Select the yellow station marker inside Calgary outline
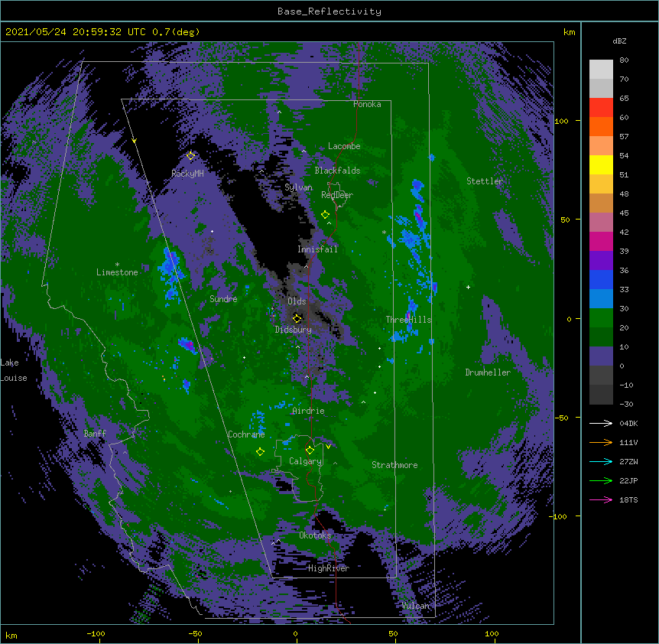 tap(310, 450)
